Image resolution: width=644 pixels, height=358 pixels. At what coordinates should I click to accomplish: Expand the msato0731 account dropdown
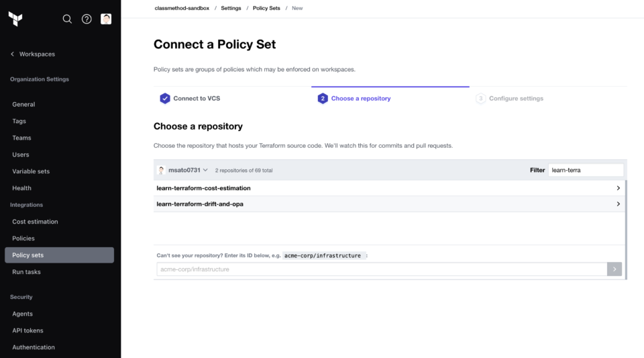(205, 170)
